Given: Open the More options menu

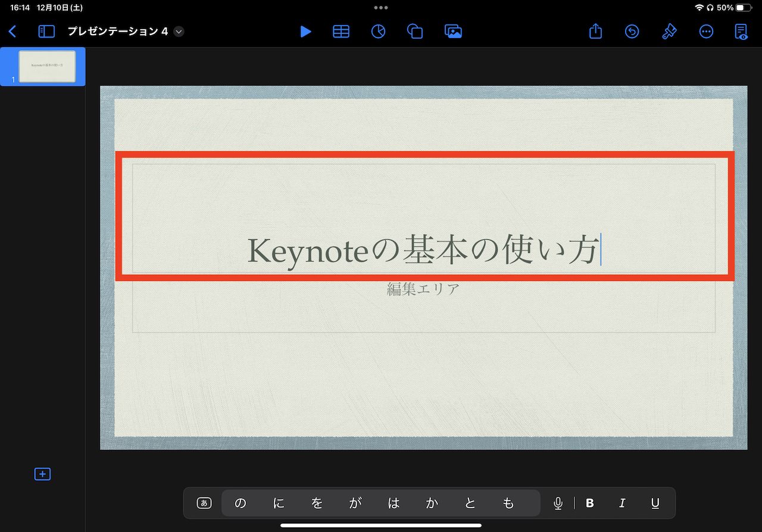Looking at the screenshot, I should click(706, 32).
